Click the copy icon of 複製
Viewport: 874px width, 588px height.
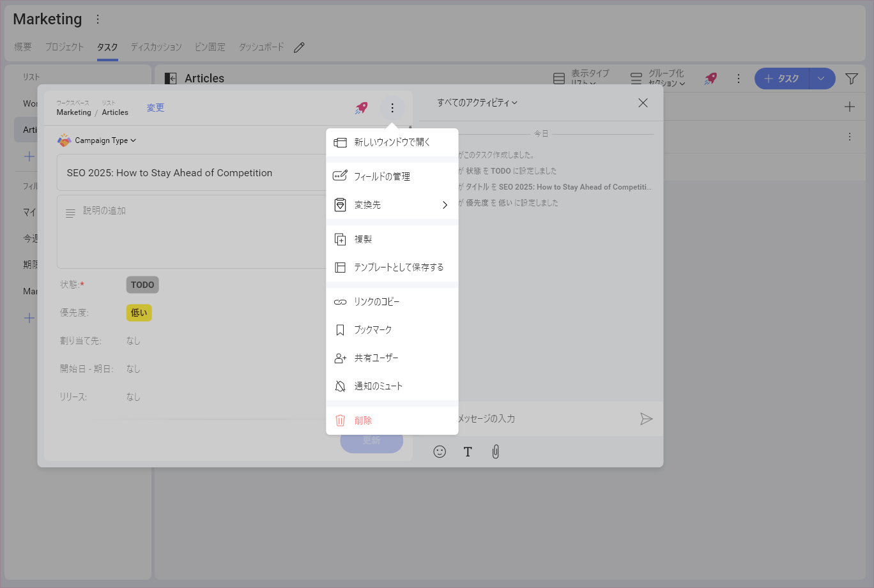tap(341, 239)
